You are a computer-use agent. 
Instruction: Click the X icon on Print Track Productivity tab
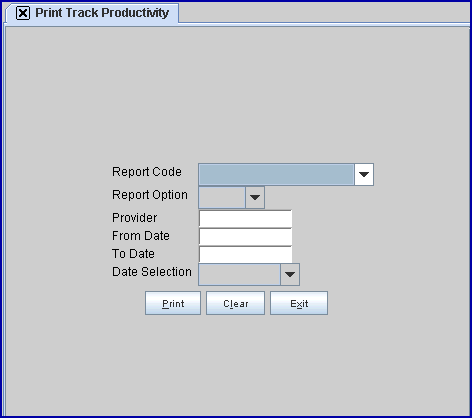23,13
